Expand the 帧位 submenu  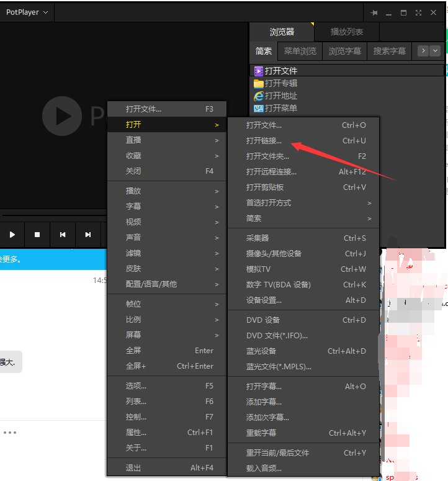point(167,304)
